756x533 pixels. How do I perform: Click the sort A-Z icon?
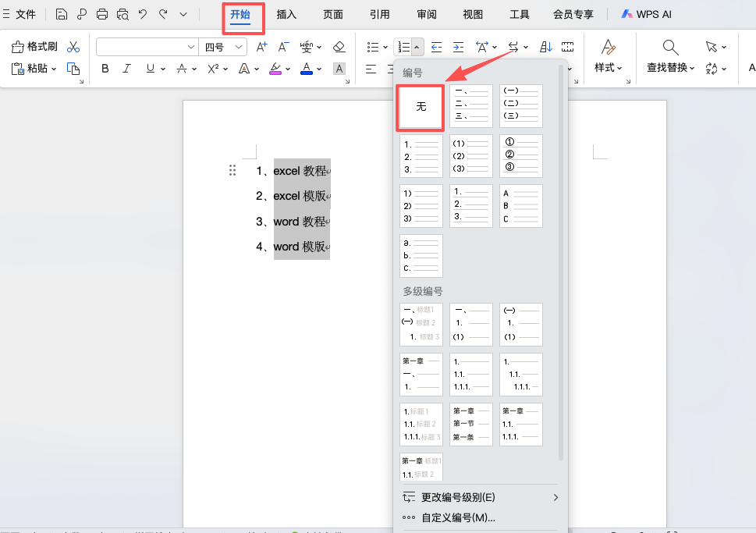(x=546, y=47)
